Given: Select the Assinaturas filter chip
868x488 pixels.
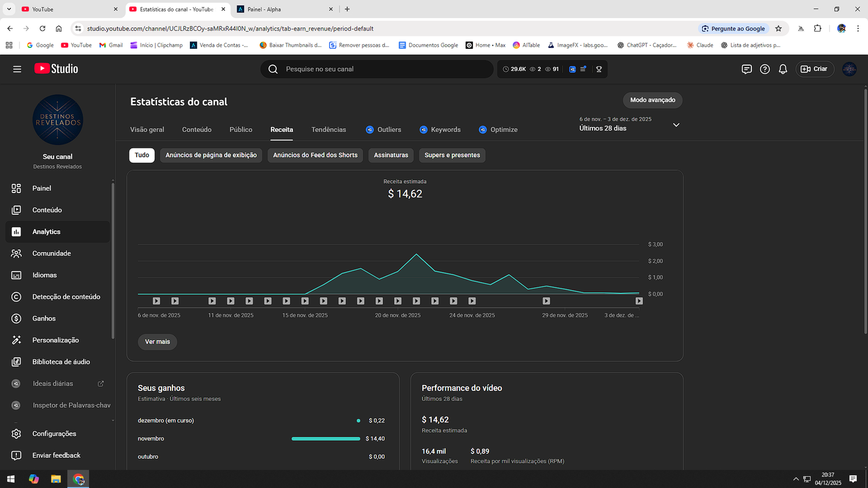Looking at the screenshot, I should [x=391, y=155].
